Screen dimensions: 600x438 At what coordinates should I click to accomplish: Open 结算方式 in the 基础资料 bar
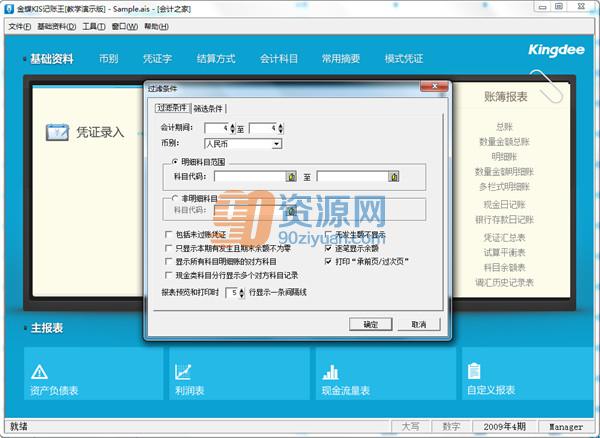[x=216, y=59]
